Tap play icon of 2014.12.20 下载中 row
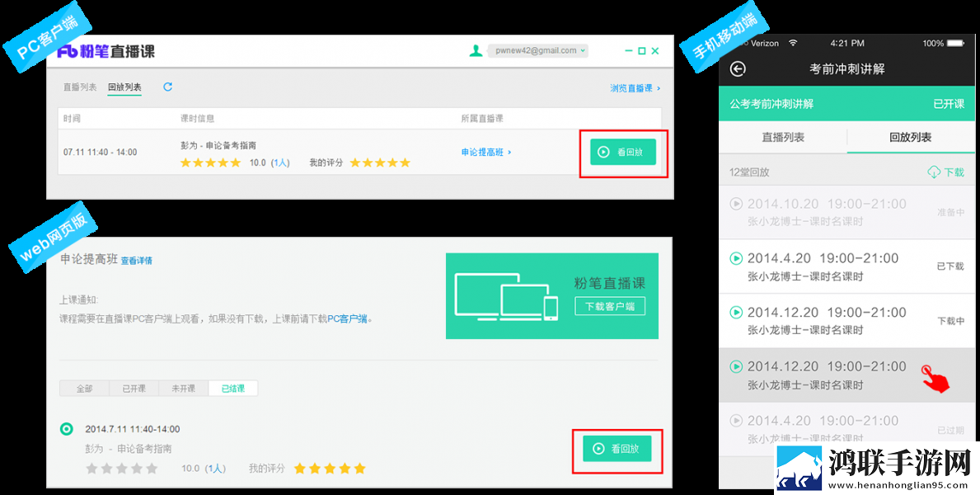The height and width of the screenshot is (495, 980). [x=736, y=313]
